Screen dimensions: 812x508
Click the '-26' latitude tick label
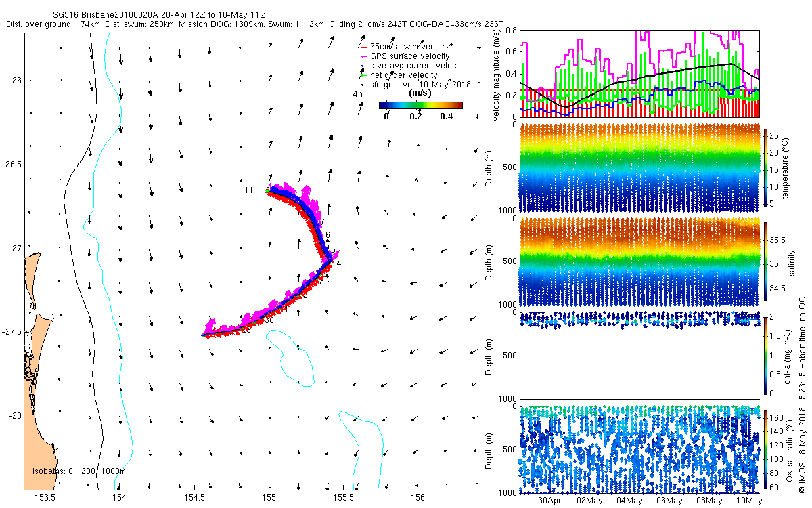15,81
